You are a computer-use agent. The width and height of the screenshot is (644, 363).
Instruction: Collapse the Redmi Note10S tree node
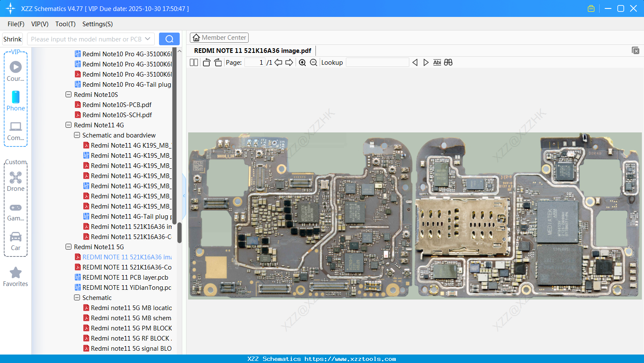[x=68, y=94]
